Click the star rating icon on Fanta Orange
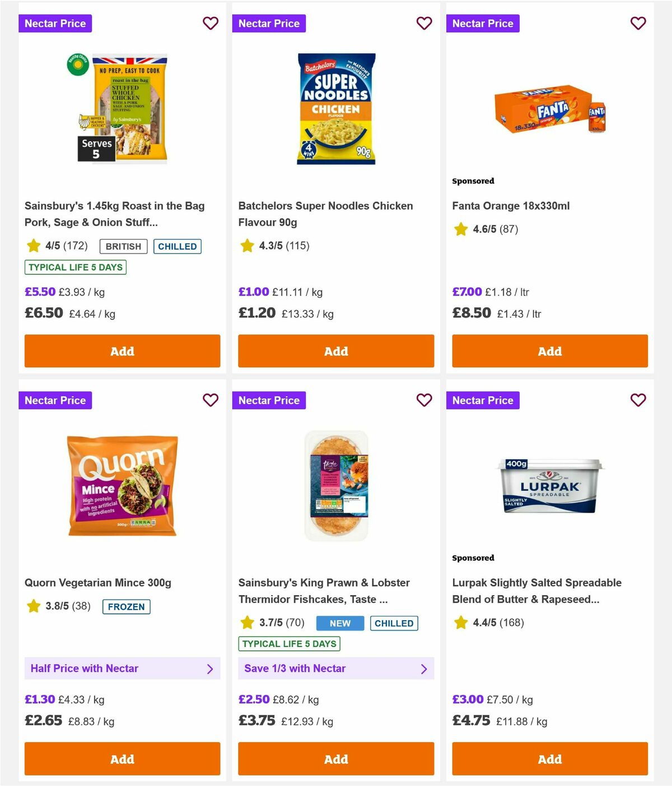Image resolution: width=672 pixels, height=786 pixels. tap(460, 229)
